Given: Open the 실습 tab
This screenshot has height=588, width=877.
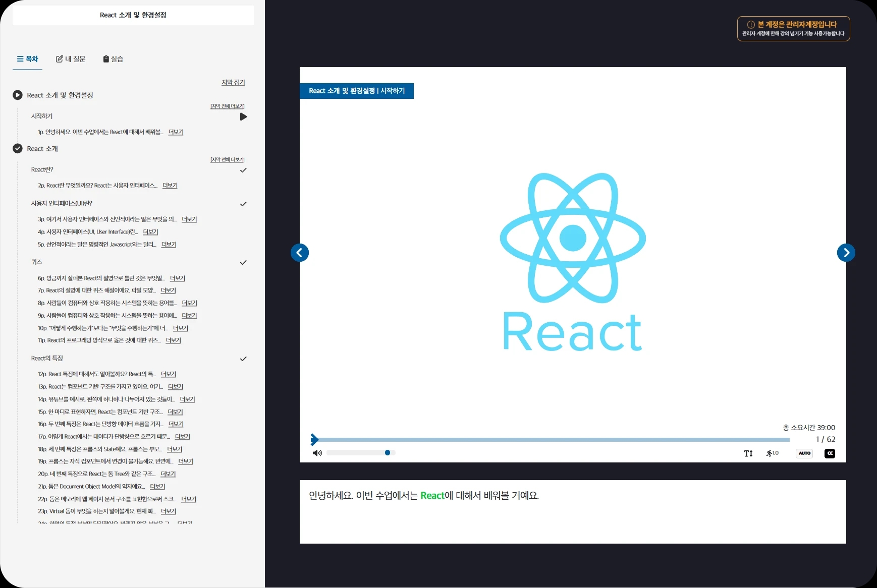Looking at the screenshot, I should 113,59.
